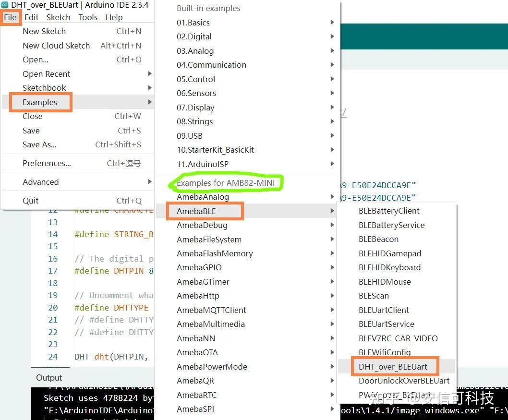
Task: Choose New Sketch from File menu
Action: pos(78,31)
